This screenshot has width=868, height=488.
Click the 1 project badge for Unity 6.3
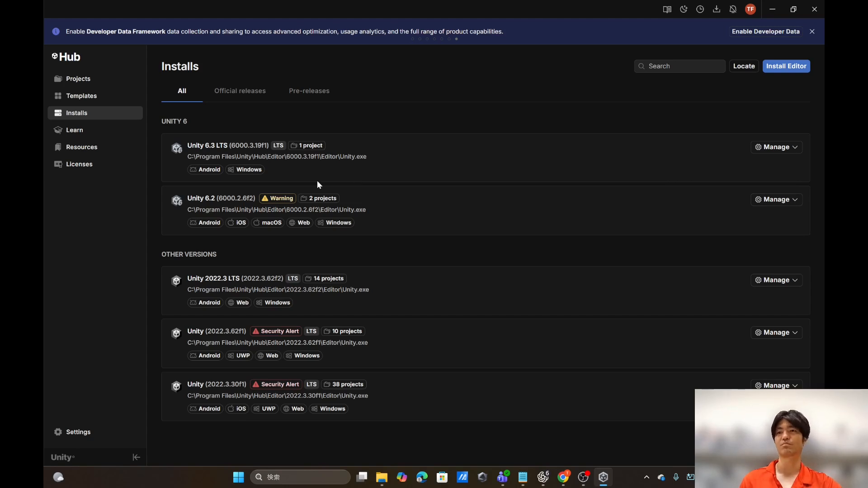[307, 145]
